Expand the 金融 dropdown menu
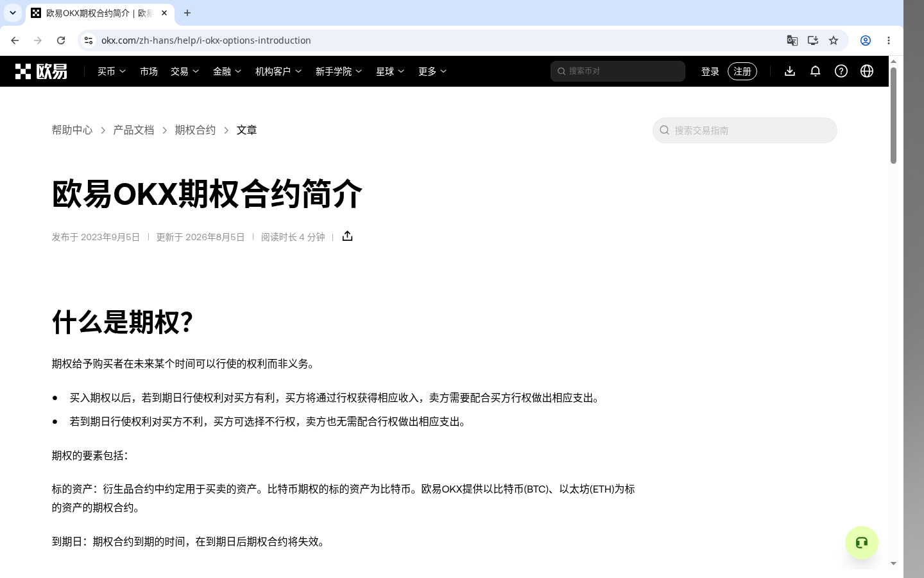Viewport: 924px width, 578px height. [227, 71]
